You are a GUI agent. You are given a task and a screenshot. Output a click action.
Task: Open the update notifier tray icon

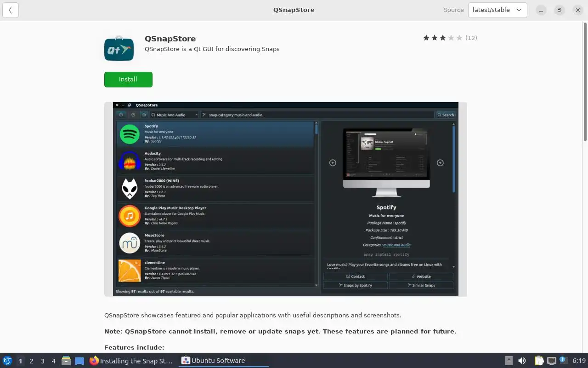563,361
